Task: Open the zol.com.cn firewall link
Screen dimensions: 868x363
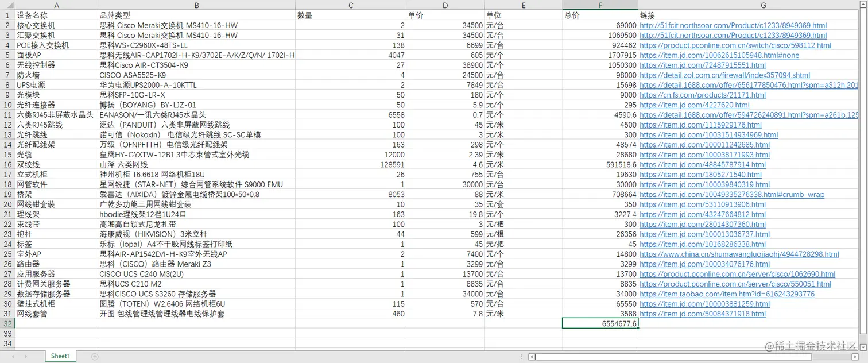Action: click(x=724, y=75)
